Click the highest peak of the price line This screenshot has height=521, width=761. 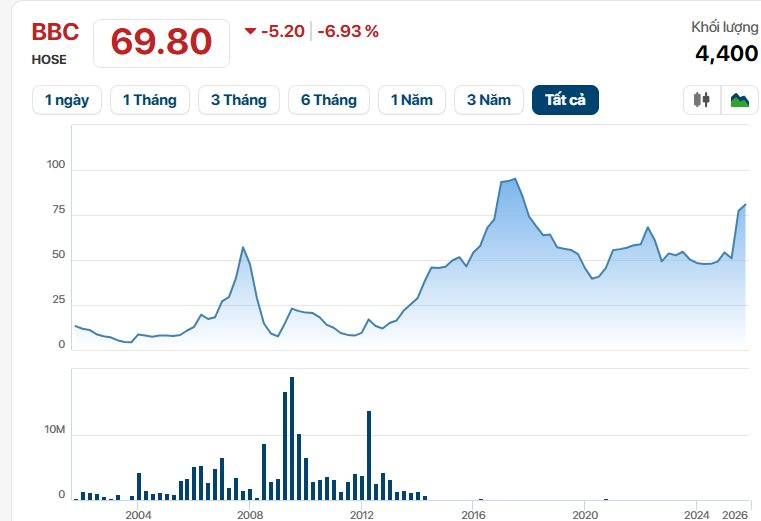(514, 179)
